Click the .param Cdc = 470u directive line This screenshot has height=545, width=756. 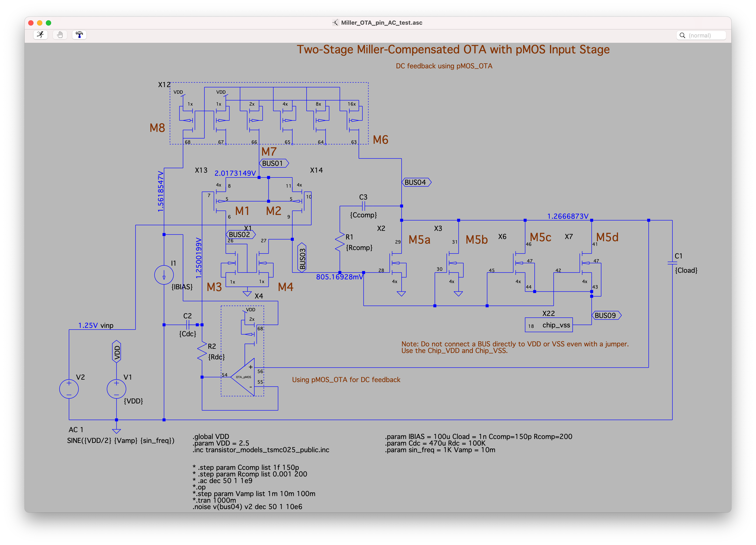pyautogui.click(x=435, y=443)
